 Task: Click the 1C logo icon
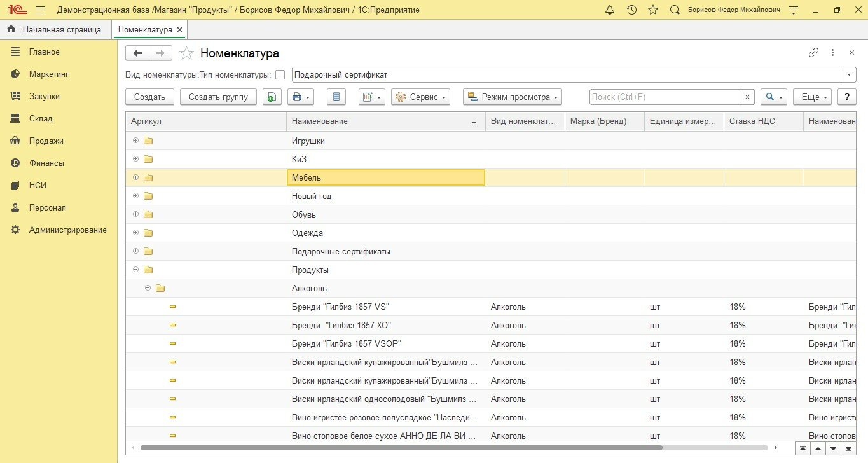(16, 10)
